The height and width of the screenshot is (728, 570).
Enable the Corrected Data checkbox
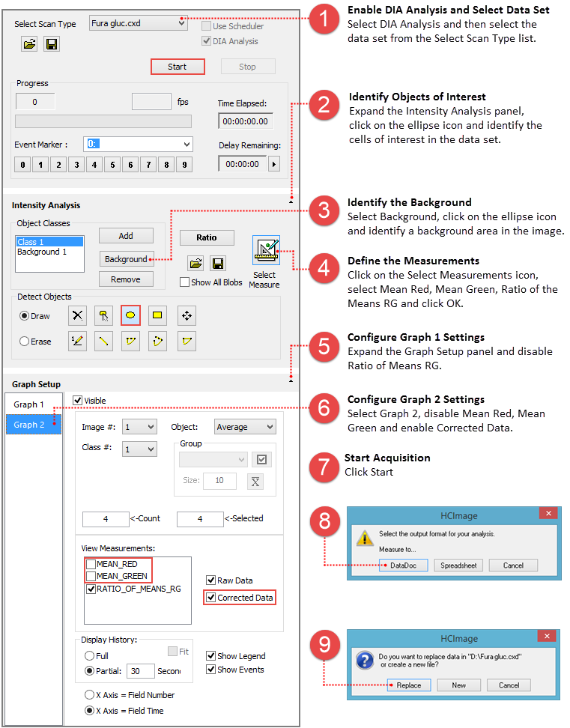212,598
